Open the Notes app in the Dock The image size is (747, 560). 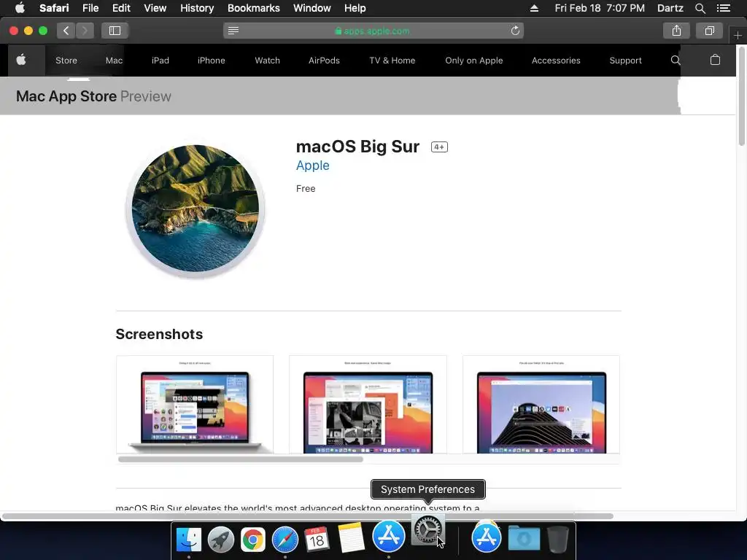click(x=352, y=538)
